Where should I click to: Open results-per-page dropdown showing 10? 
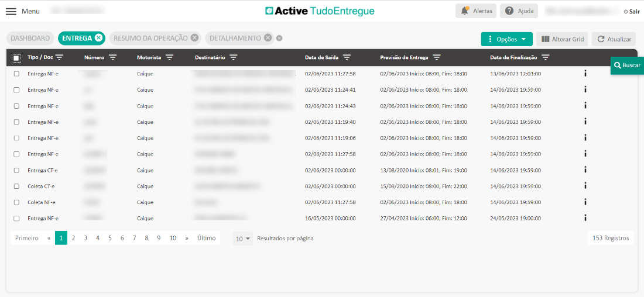[x=243, y=239]
